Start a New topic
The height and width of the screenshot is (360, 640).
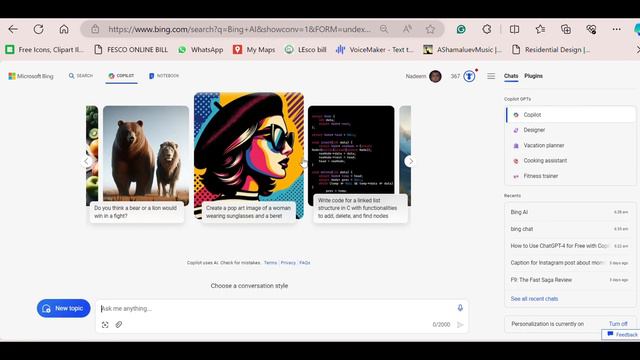[63, 308]
